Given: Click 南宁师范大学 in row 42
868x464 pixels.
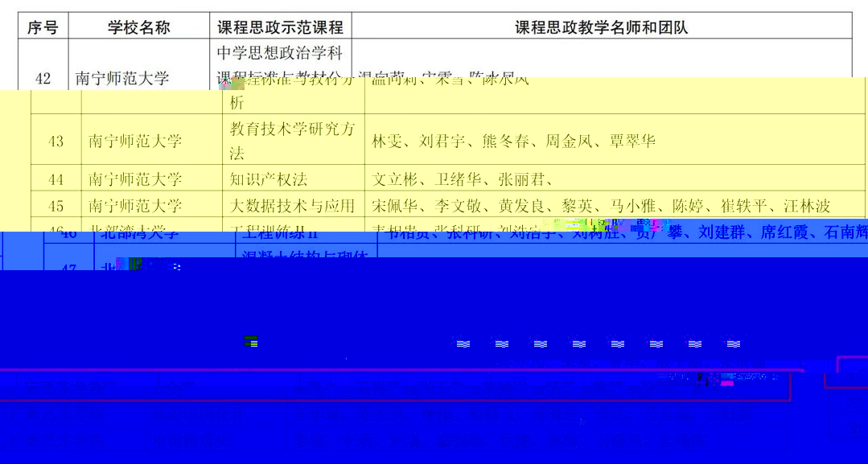Looking at the screenshot, I should [x=121, y=78].
